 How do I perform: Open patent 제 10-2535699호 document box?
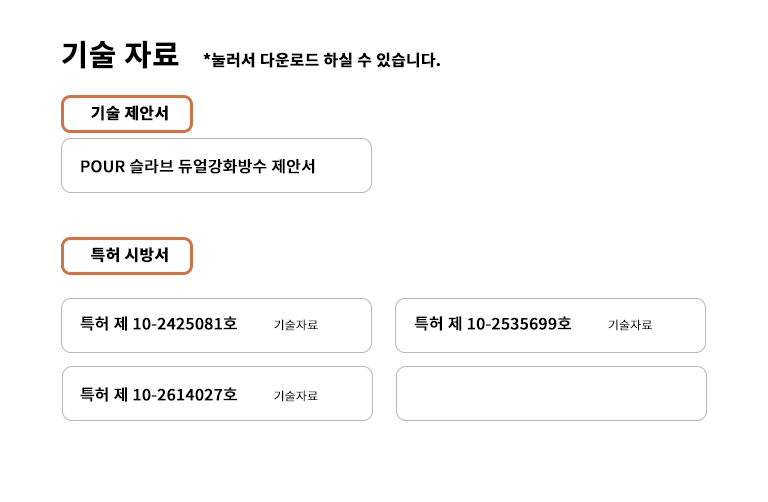550,325
